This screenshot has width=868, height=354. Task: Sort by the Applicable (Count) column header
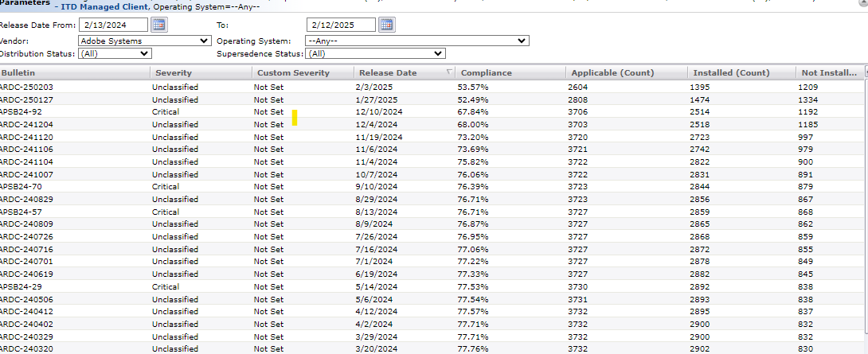tap(627, 72)
